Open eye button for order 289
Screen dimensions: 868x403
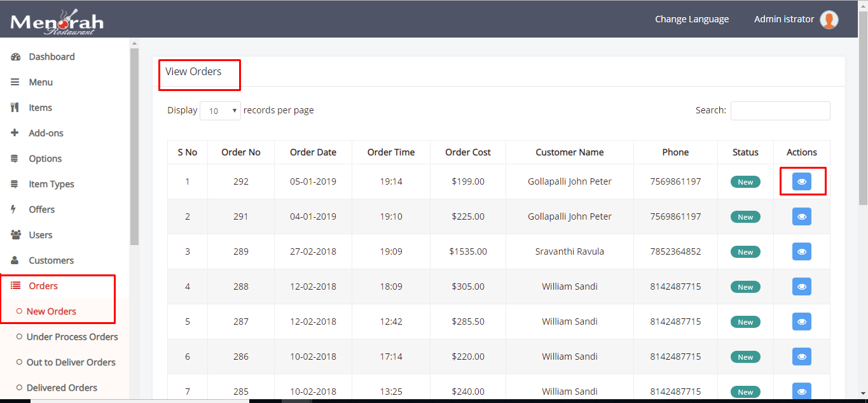(x=801, y=251)
